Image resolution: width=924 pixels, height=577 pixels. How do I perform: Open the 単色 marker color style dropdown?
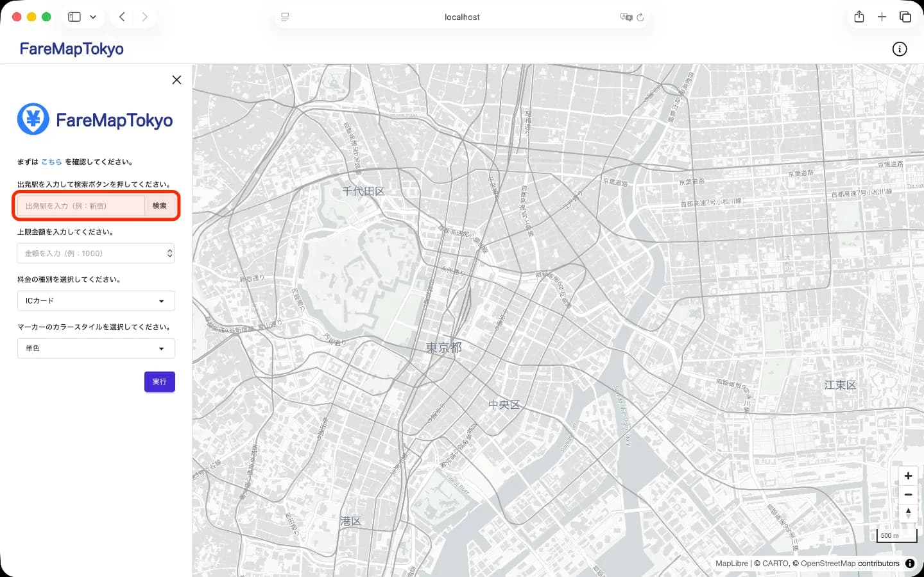tap(95, 348)
